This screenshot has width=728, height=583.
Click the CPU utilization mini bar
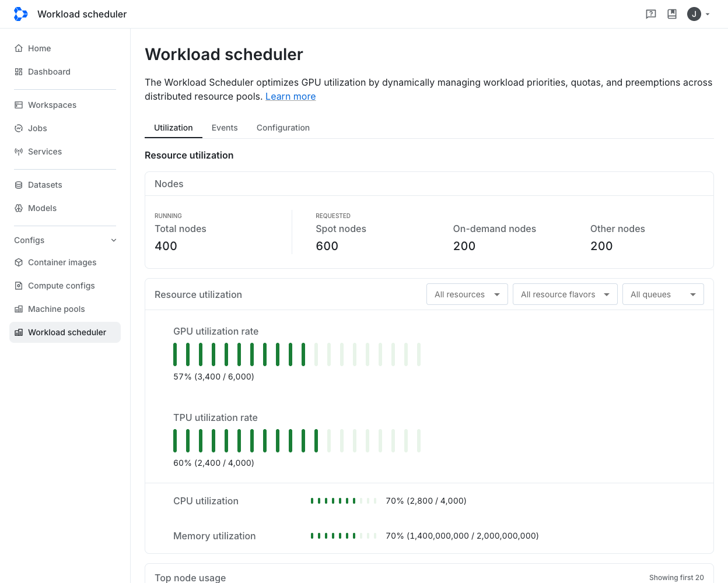[344, 501]
